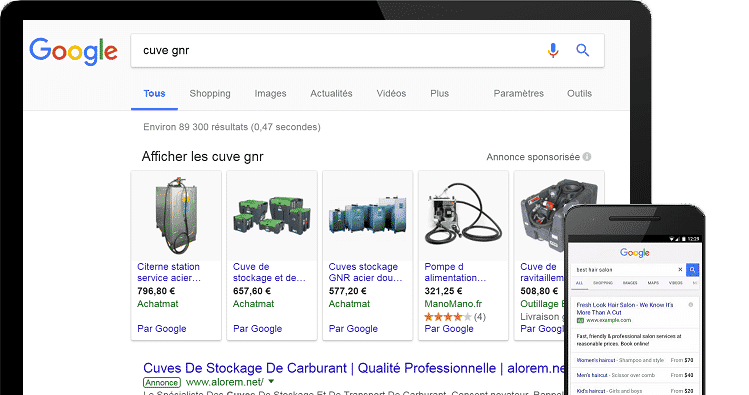Image resolution: width=749 pixels, height=395 pixels.
Task: Click the green Ad badge beside www.example.com
Action: pos(580,320)
